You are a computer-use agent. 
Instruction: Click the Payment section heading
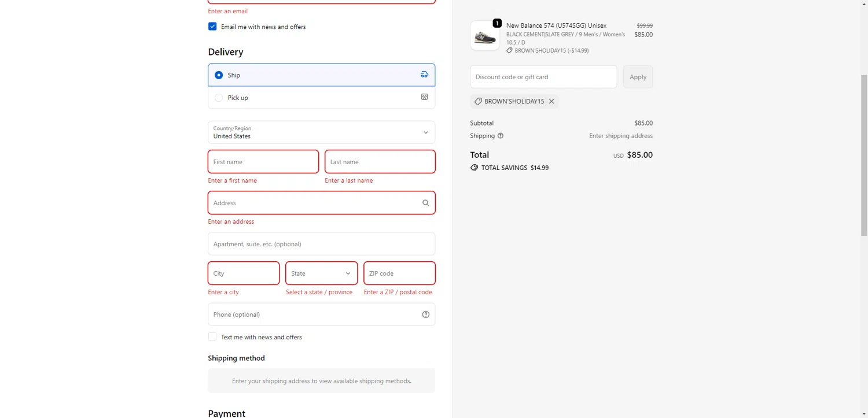coord(227,413)
